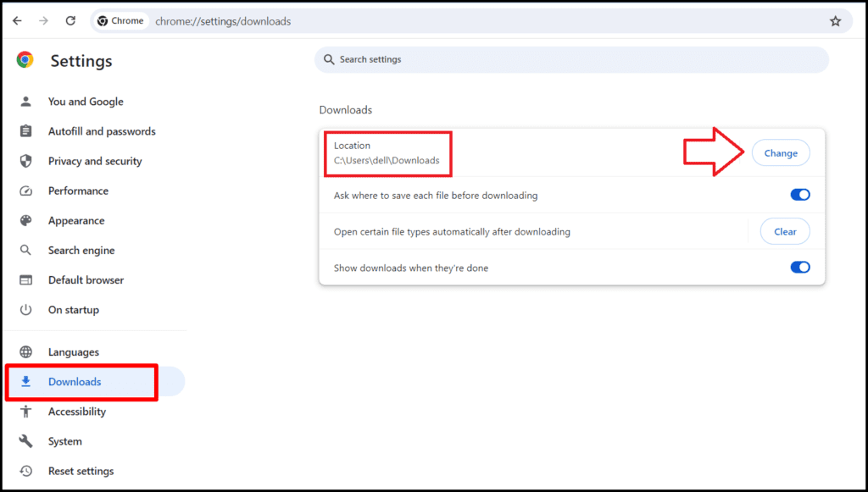Image resolution: width=868 pixels, height=492 pixels.
Task: Click the speedometer icon for Performance
Action: [26, 191]
